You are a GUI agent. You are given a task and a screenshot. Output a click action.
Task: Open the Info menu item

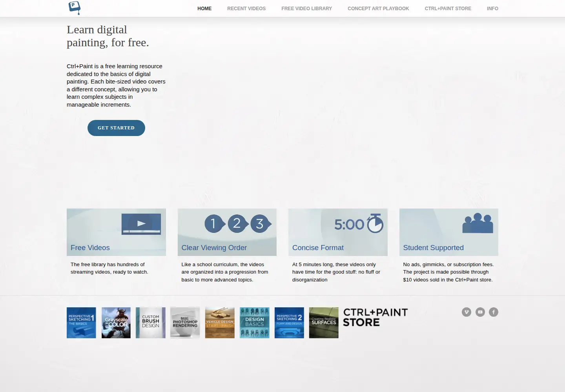point(492,9)
